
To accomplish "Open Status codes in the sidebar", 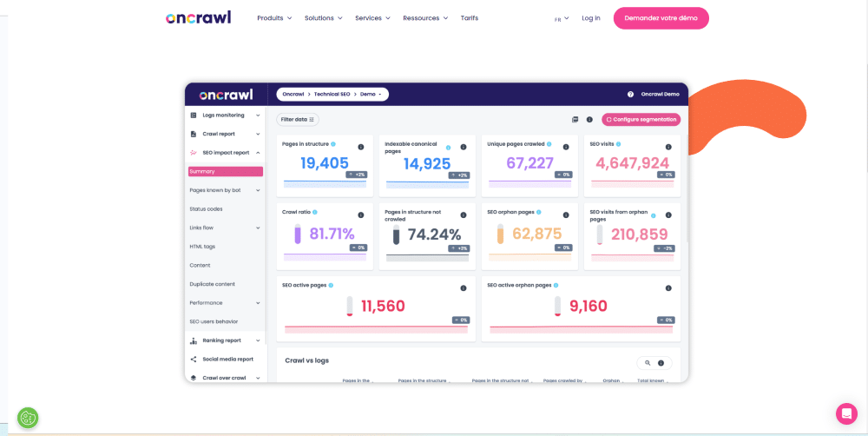I will (206, 209).
